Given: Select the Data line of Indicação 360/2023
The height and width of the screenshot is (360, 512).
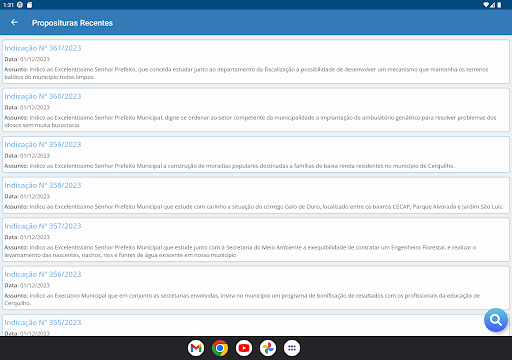Looking at the screenshot, I should click(27, 107).
